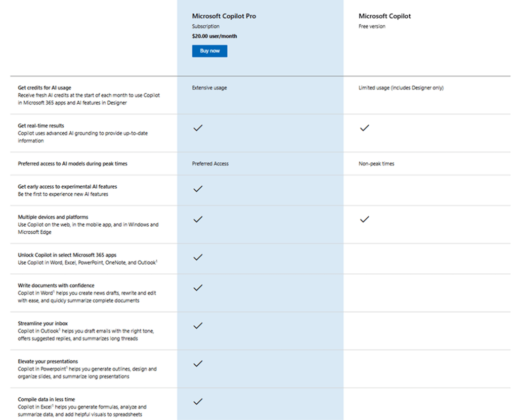Click Pro checkmark for Write documents with confidence

(x=198, y=287)
